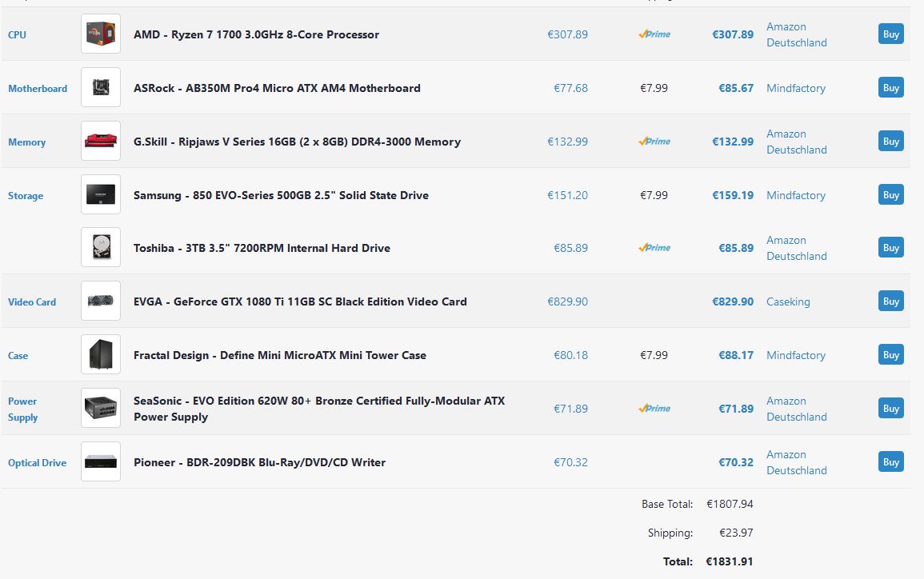Image resolution: width=924 pixels, height=579 pixels.
Task: Click the SeaSonic power supply image
Action: click(101, 409)
